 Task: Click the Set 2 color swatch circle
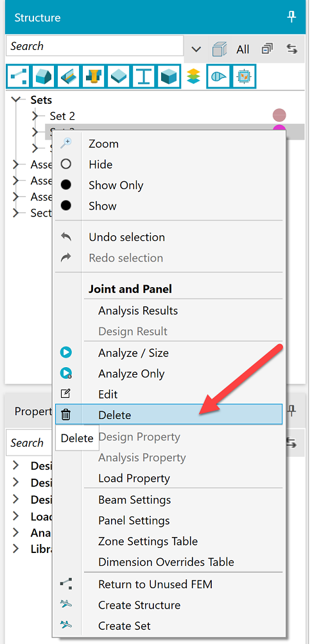[280, 115]
